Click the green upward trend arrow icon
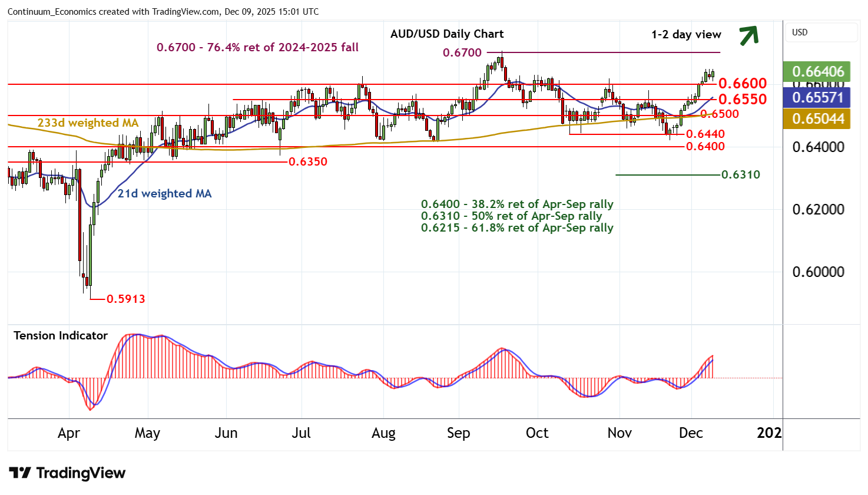868x495 pixels. click(748, 35)
